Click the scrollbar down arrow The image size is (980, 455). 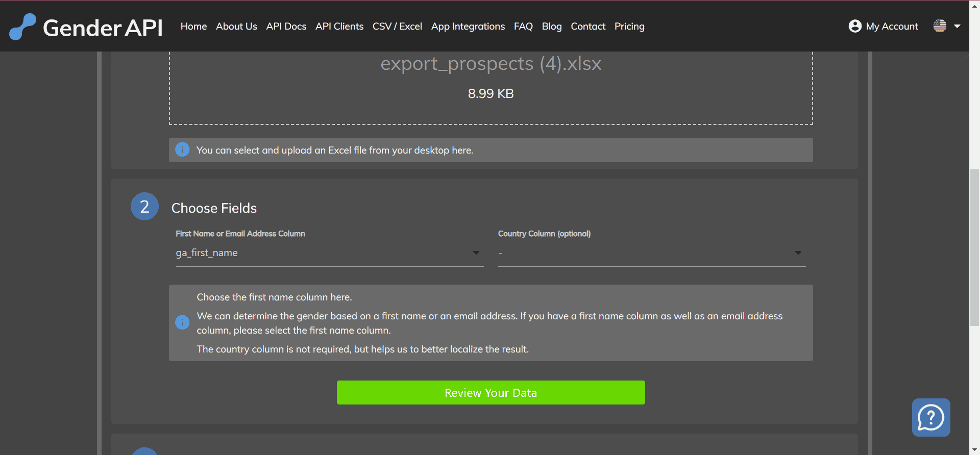coord(974,449)
